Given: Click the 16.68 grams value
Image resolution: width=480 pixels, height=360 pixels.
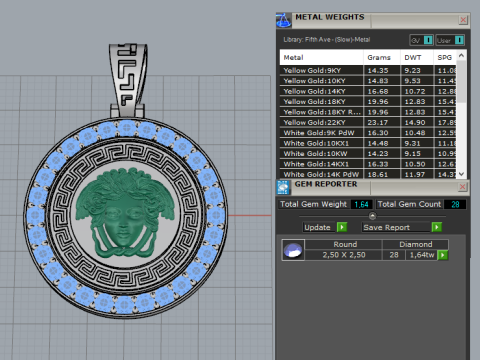Looking at the screenshot, I should click(x=378, y=91).
